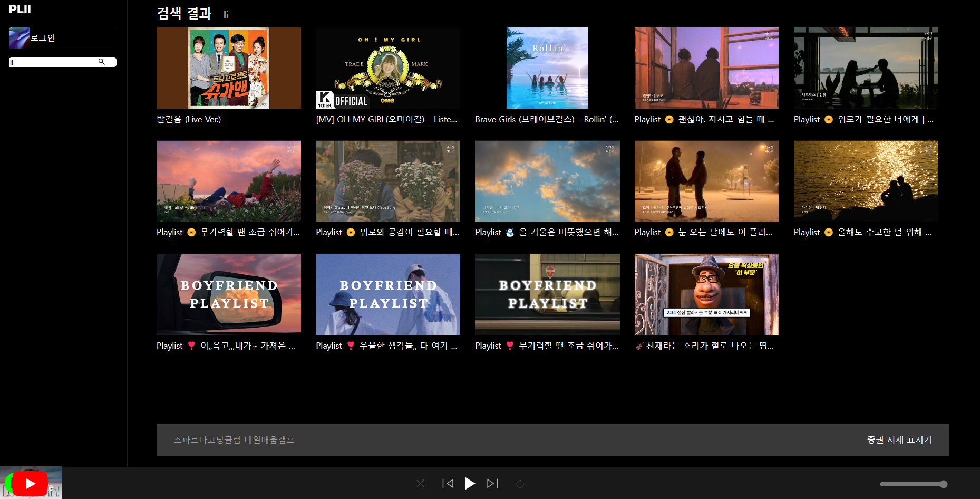The height and width of the screenshot is (499, 980).
Task: Open the Soul animation 천재라는 소리가 thumbnail
Action: coord(706,294)
